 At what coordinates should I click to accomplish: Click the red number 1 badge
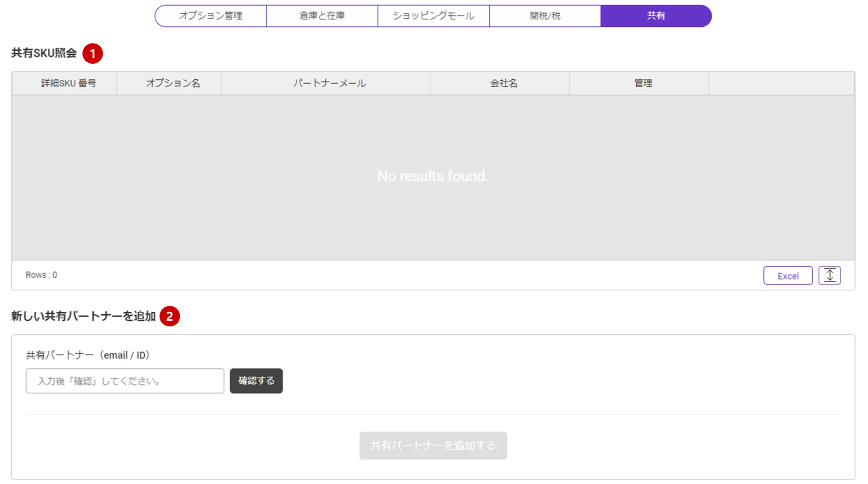coord(93,53)
